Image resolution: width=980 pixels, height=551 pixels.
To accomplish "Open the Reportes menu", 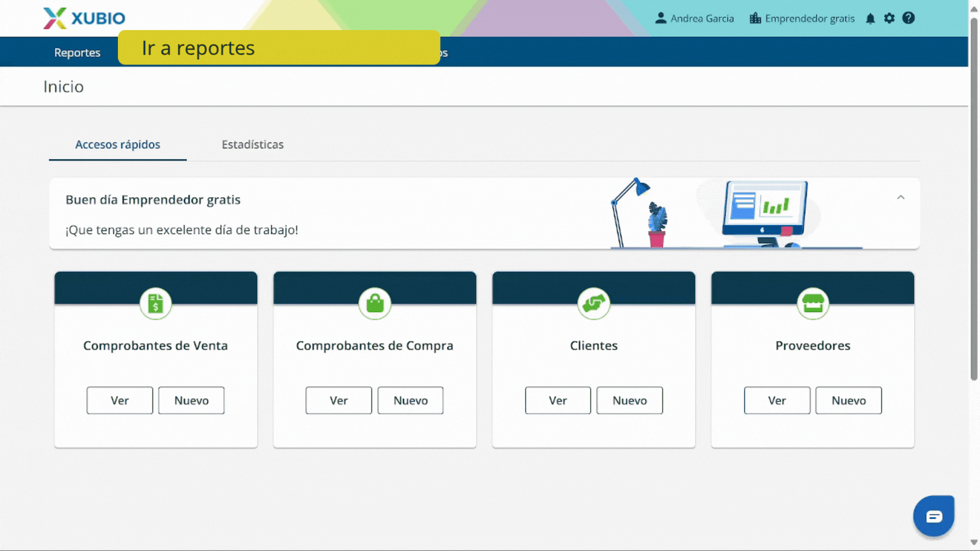I will [x=77, y=53].
